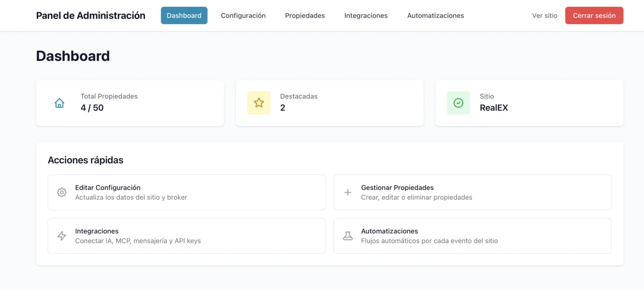Click the Destacadas count value 2
The height and width of the screenshot is (290, 644).
pyautogui.click(x=283, y=108)
